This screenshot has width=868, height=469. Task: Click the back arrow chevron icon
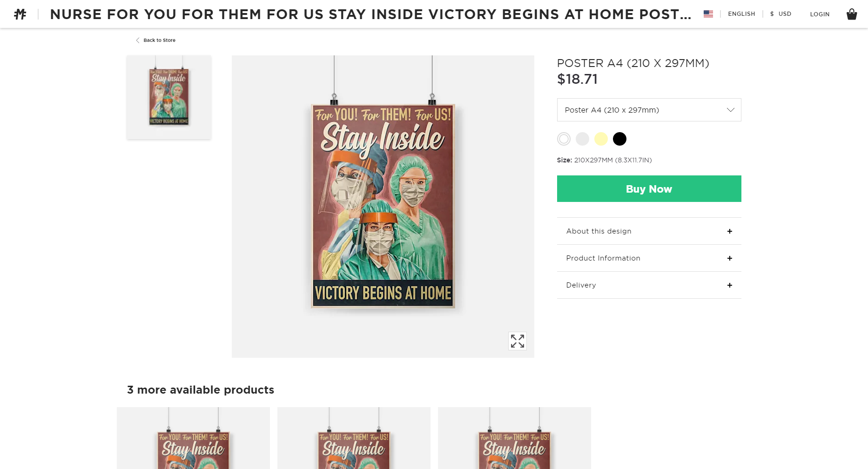pos(138,40)
